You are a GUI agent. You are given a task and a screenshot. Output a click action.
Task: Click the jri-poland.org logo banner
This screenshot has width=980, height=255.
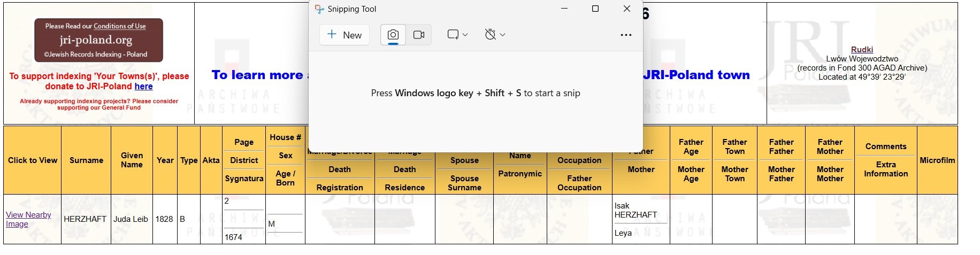click(x=98, y=41)
